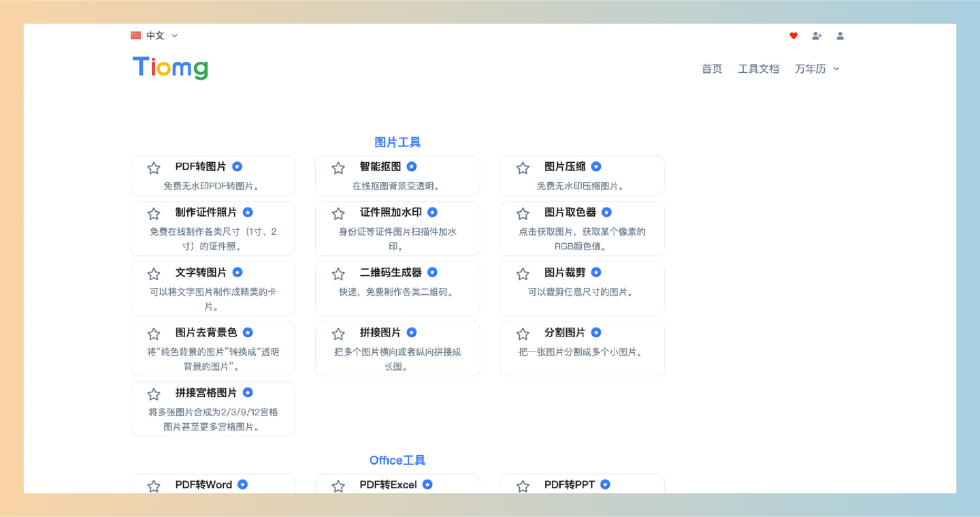Screen dimensions: 980x517
Task: Open the 证件照加水印 tool title
Action: click(x=391, y=213)
